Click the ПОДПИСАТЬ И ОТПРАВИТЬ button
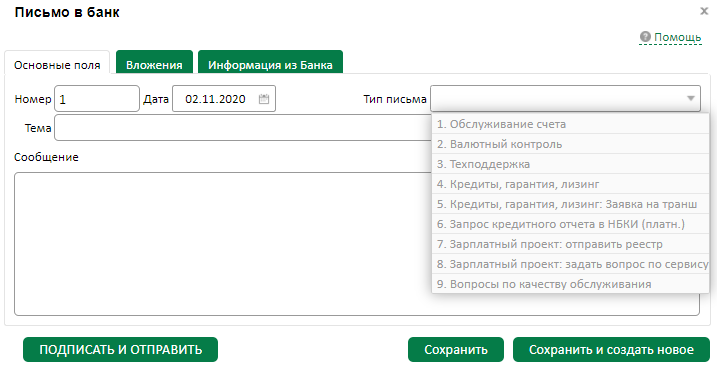This screenshot has height=368, width=717. [121, 350]
